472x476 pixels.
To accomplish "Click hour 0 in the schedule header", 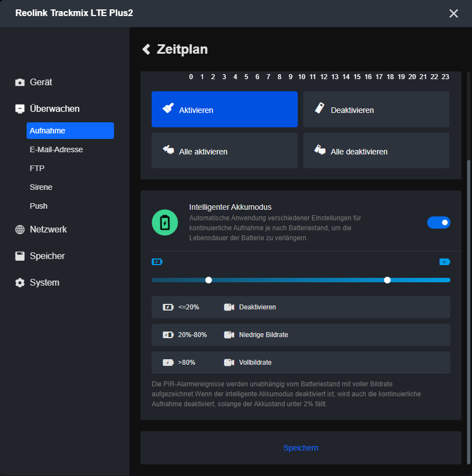I will click(x=191, y=77).
